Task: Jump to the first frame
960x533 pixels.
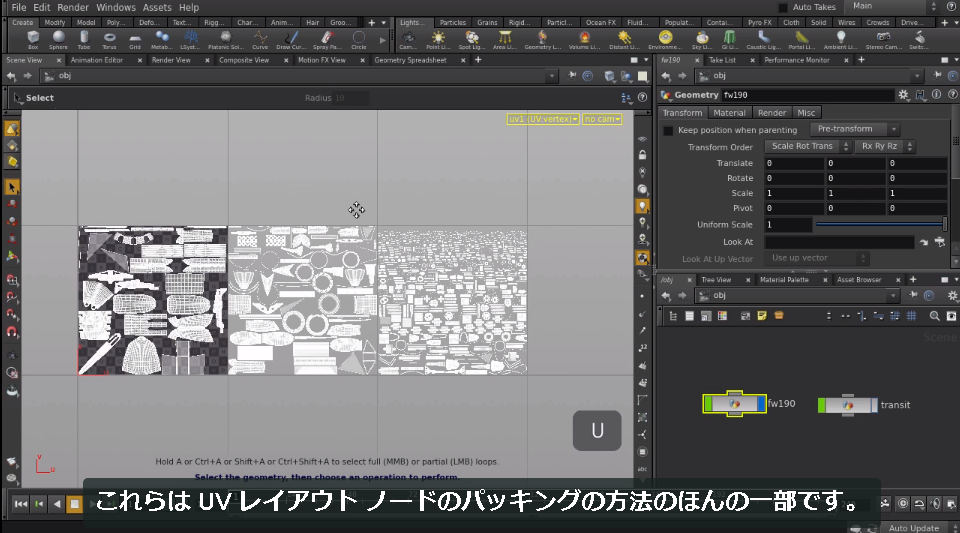Action: (x=20, y=504)
